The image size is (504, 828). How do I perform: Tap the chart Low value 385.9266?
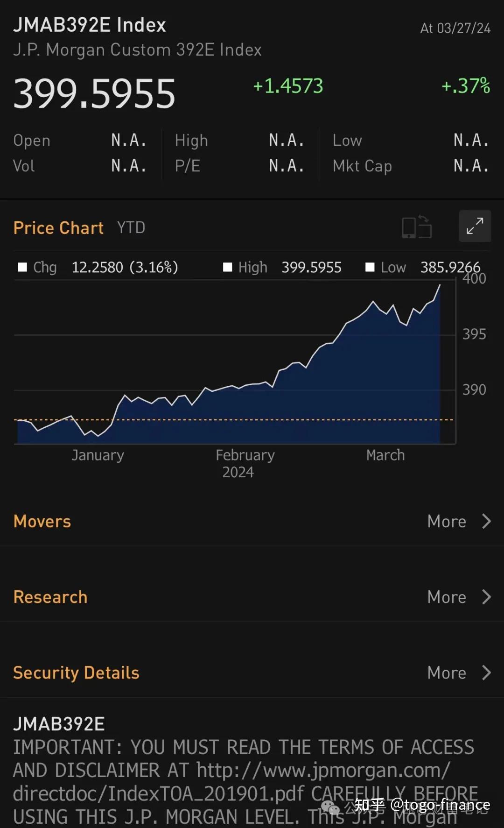(450, 268)
